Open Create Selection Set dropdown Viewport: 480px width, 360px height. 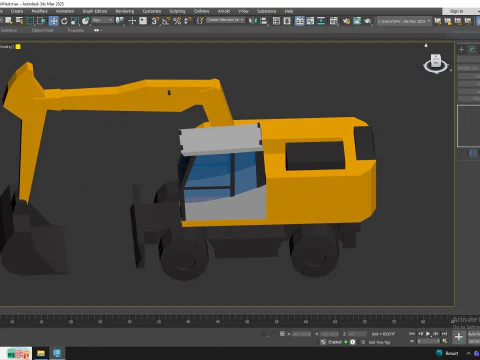(x=225, y=20)
